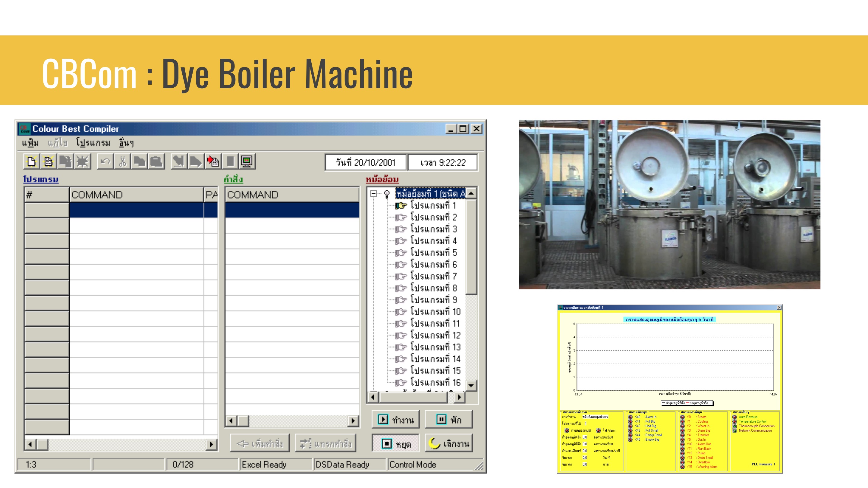Open the แฟ้ม menu
This screenshot has height=488, width=868.
pyautogui.click(x=30, y=143)
